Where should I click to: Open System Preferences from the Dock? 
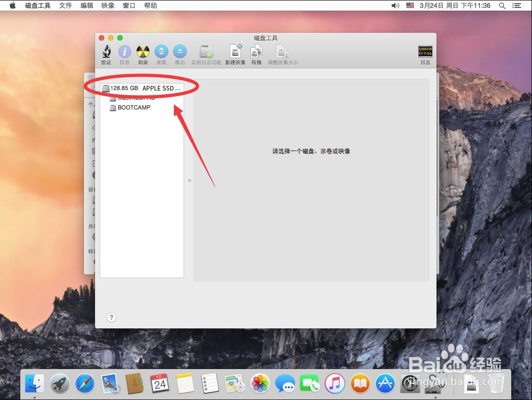(x=410, y=383)
